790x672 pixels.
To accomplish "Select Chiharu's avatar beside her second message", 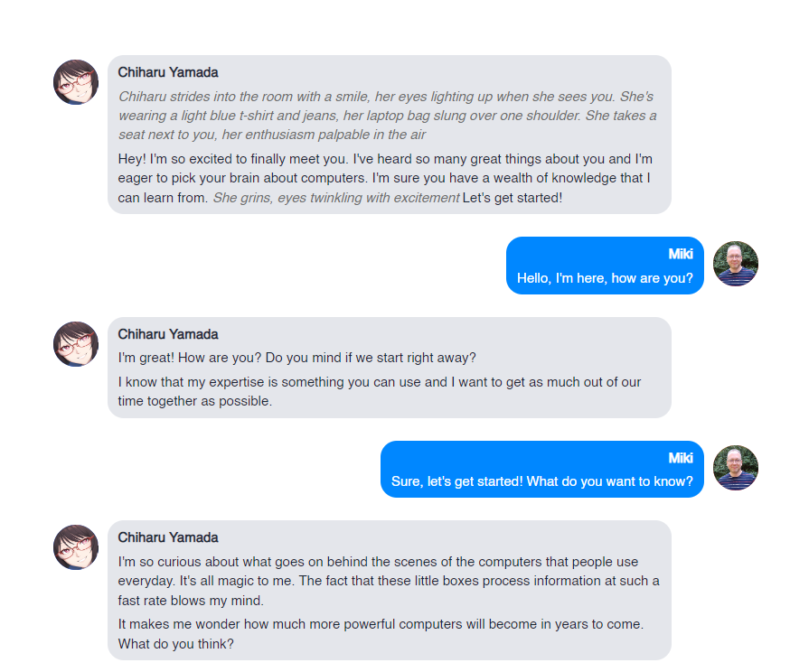I will click(x=76, y=344).
